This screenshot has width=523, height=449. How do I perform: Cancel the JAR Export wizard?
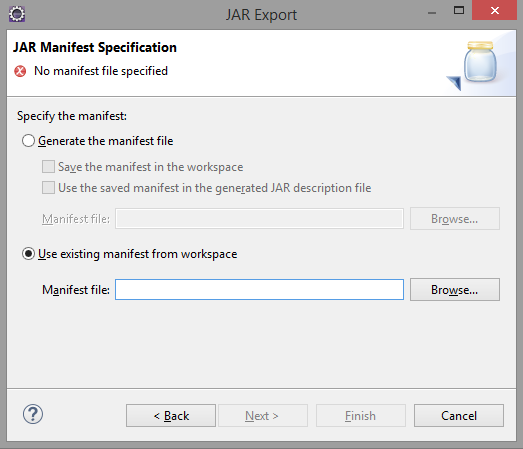pyautogui.click(x=459, y=416)
